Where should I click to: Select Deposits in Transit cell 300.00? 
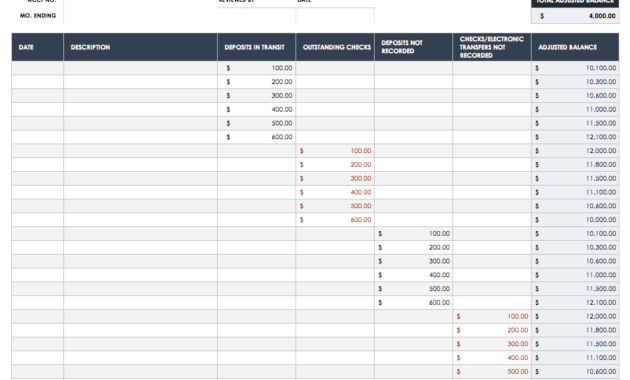click(x=256, y=96)
